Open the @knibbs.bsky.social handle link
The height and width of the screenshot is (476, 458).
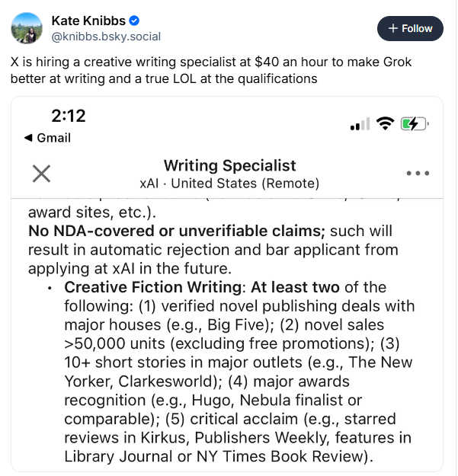tap(106, 36)
